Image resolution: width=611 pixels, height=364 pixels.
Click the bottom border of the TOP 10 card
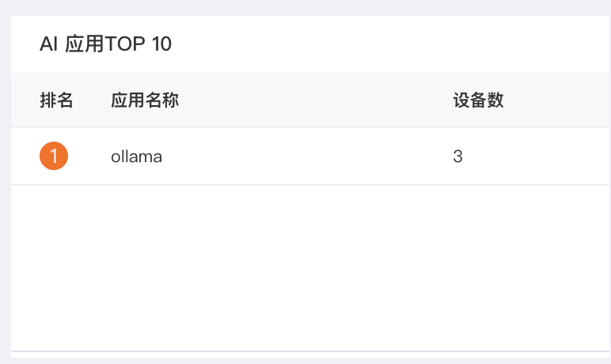311,351
